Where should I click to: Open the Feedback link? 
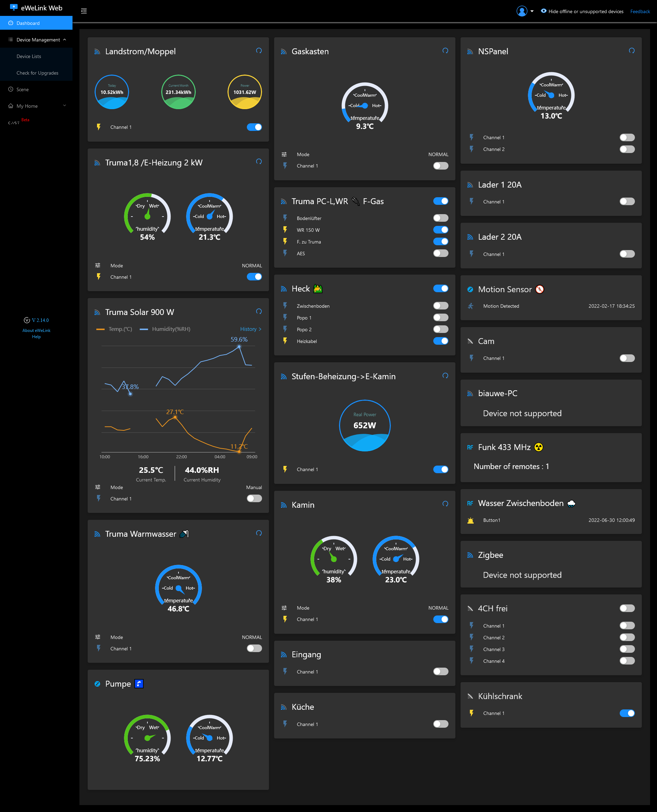tap(640, 11)
